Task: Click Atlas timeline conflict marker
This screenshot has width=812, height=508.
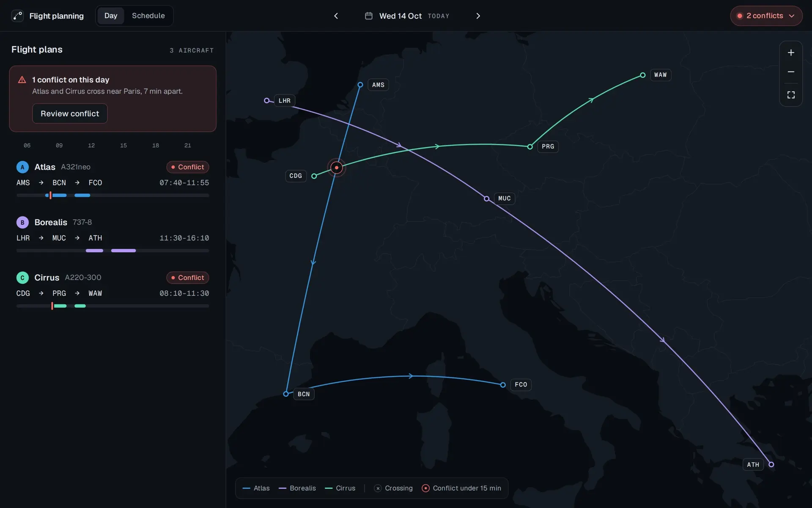Action: coord(50,195)
